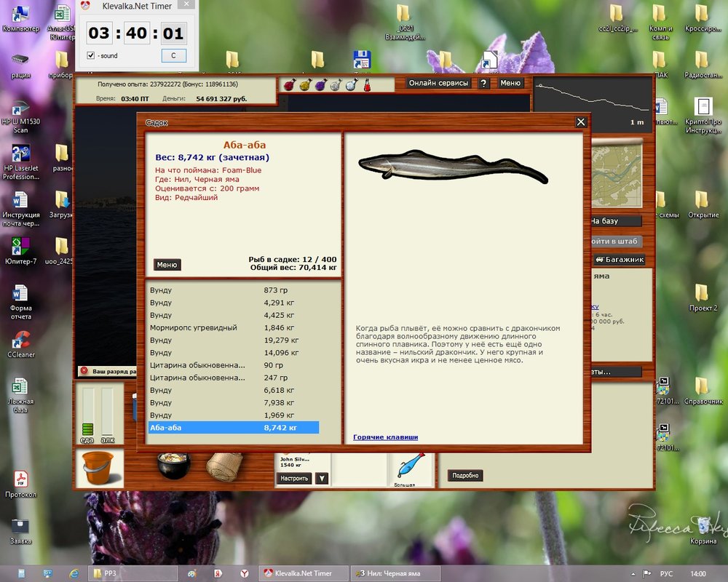
Task: Click the purple potion flask icon
Action: click(x=321, y=84)
